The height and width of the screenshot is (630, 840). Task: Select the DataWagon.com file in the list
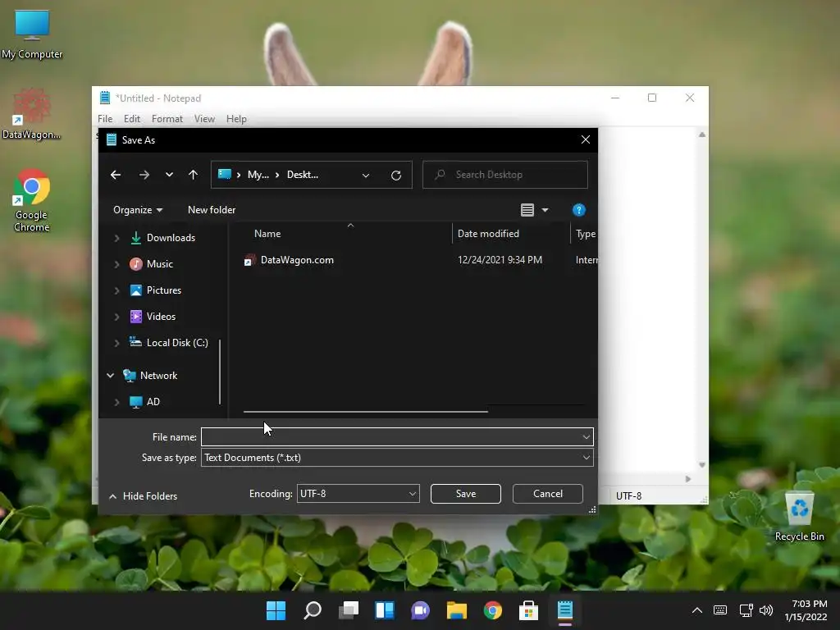coord(297,260)
